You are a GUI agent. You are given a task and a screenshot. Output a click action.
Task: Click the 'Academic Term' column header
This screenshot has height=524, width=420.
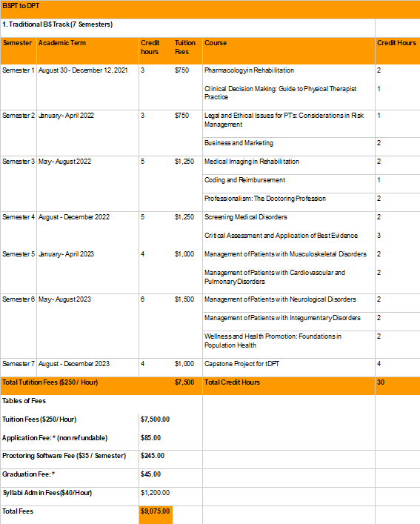click(62, 43)
